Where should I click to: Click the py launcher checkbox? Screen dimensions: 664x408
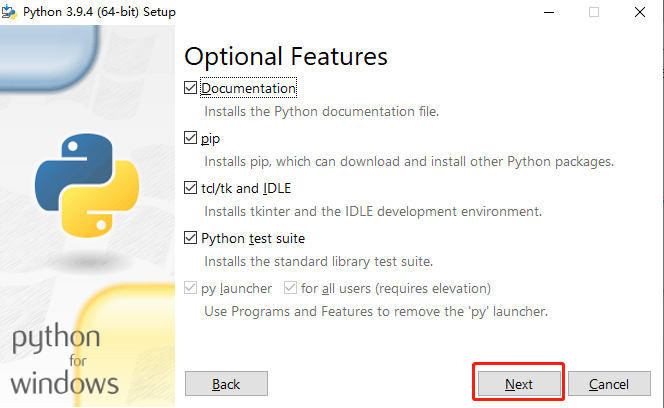(x=190, y=288)
